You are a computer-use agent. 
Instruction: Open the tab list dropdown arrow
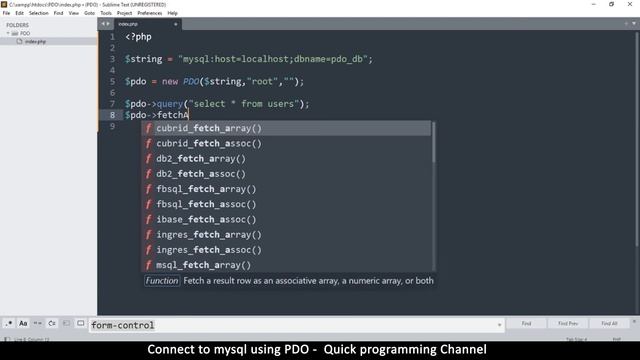(x=634, y=24)
